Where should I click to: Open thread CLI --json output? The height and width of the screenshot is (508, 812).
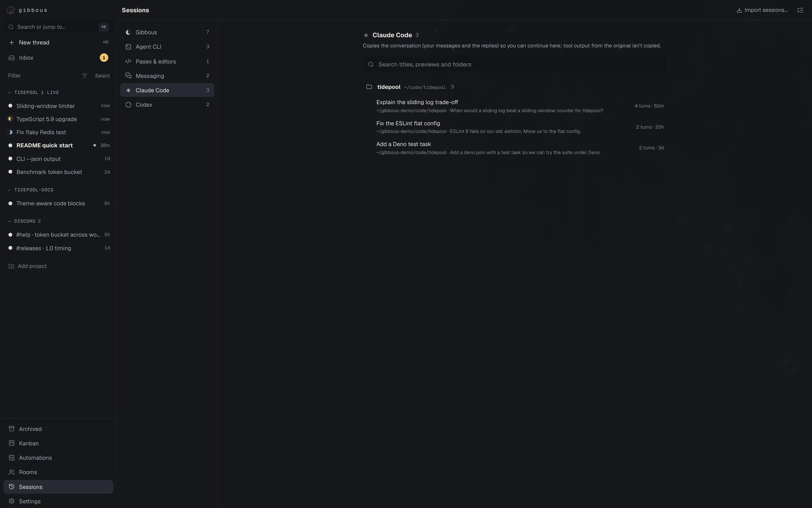[x=58, y=159]
